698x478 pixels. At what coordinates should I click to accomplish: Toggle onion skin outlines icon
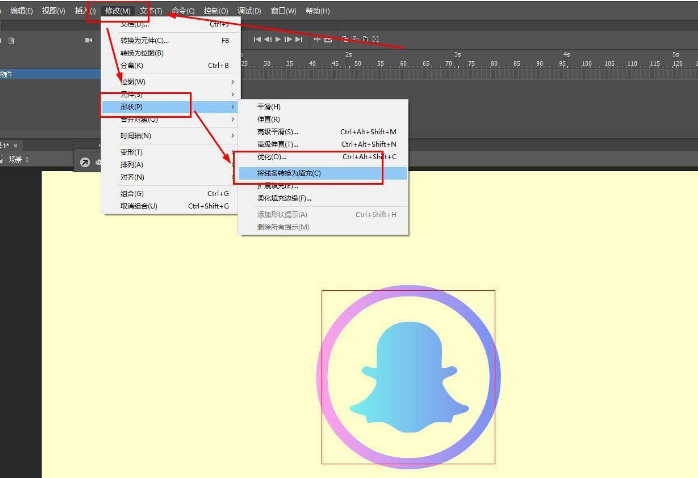356,39
